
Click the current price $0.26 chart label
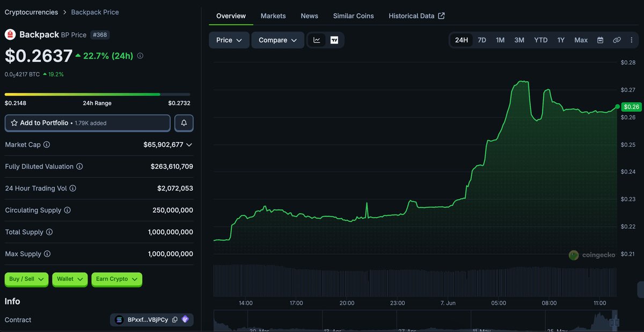(632, 107)
